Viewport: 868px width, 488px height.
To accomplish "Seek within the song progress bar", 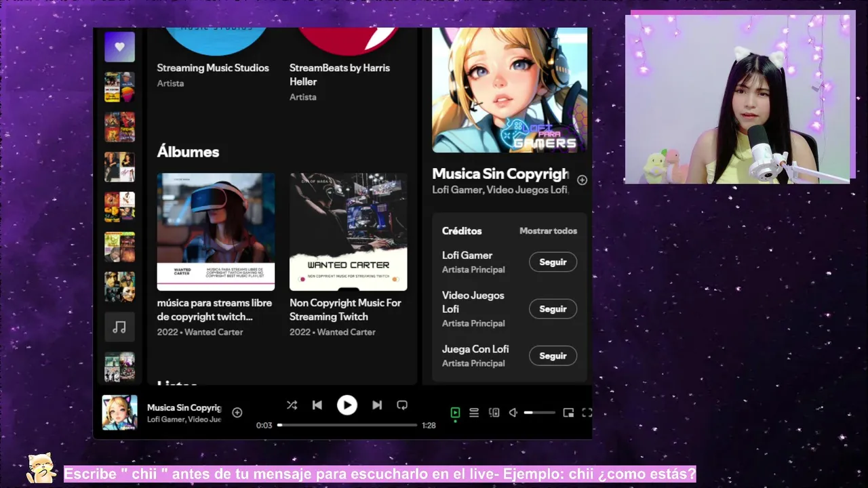I will (348, 425).
